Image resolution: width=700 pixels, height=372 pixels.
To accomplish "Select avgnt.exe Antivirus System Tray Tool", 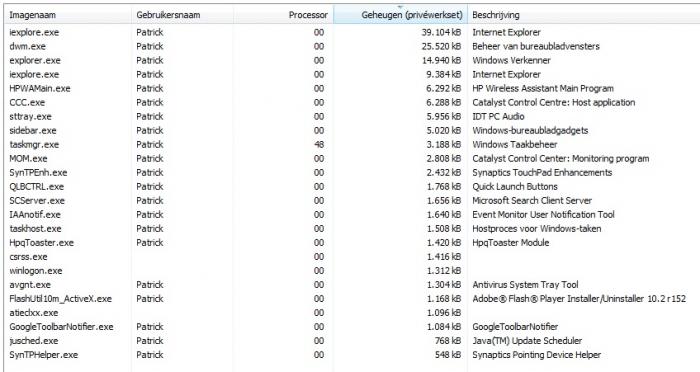I will (352, 284).
